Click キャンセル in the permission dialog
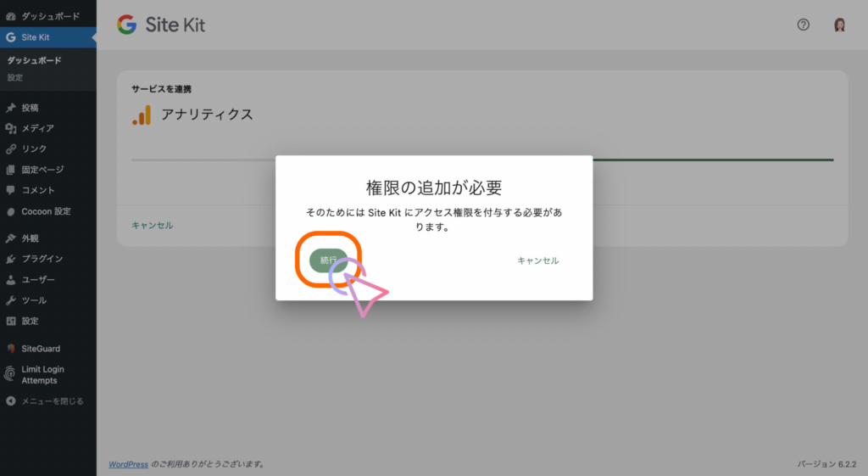The height and width of the screenshot is (476, 868). 537,260
